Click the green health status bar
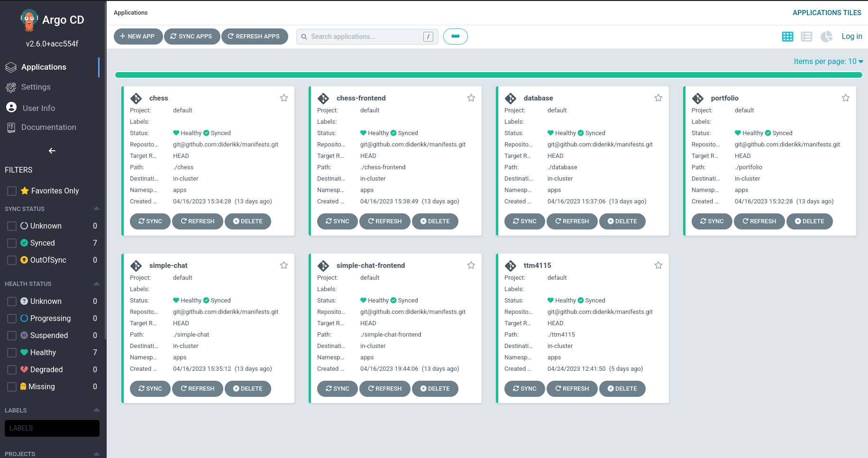This screenshot has height=458, width=868. (488, 75)
